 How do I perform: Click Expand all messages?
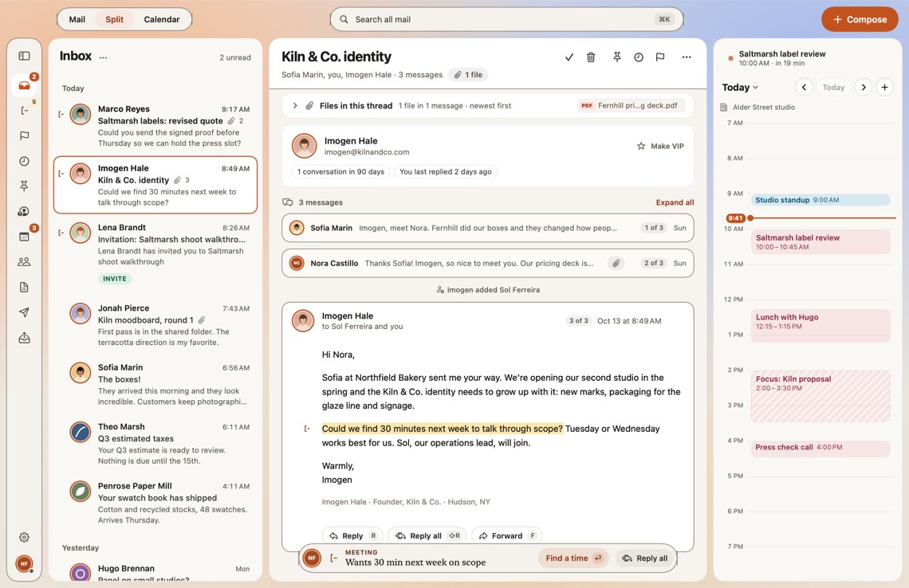[x=675, y=202]
